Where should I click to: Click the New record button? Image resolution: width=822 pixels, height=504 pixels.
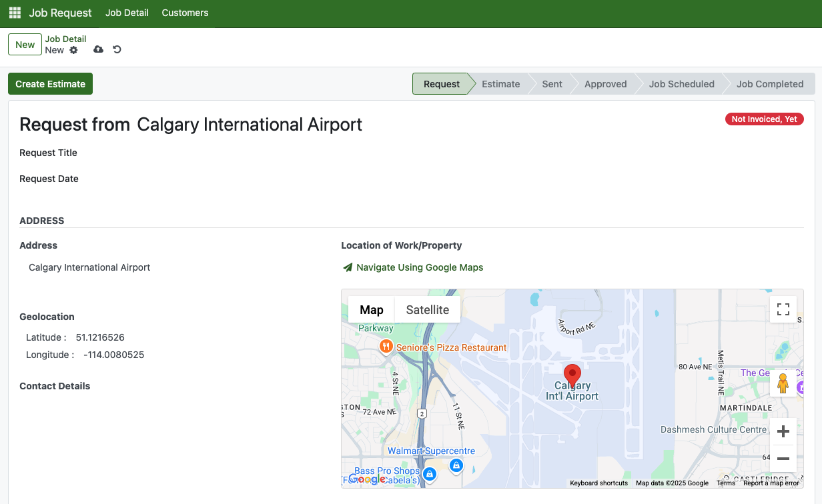click(25, 45)
